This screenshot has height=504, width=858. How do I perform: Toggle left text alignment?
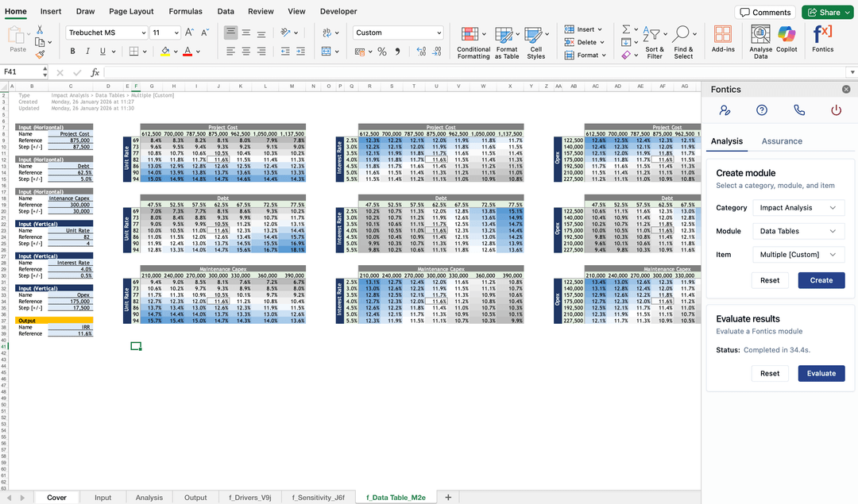(x=231, y=52)
